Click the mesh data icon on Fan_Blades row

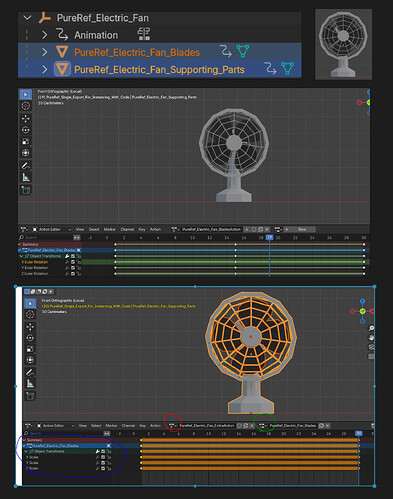pyautogui.click(x=243, y=51)
